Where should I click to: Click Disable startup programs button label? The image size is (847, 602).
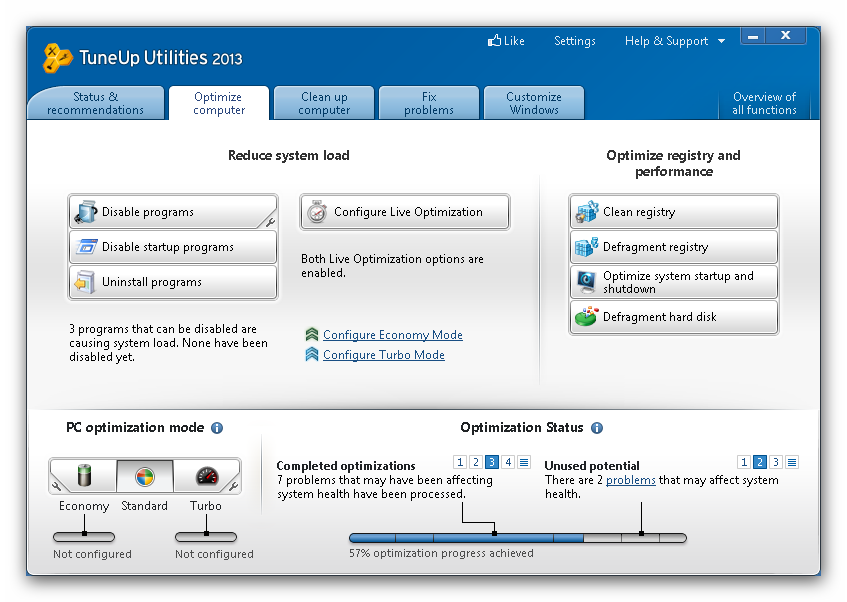click(x=168, y=247)
